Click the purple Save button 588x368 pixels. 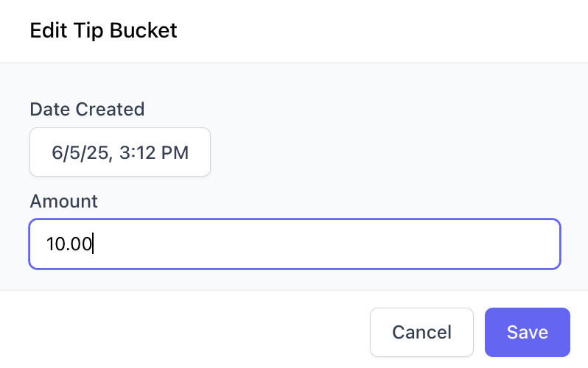(x=527, y=332)
